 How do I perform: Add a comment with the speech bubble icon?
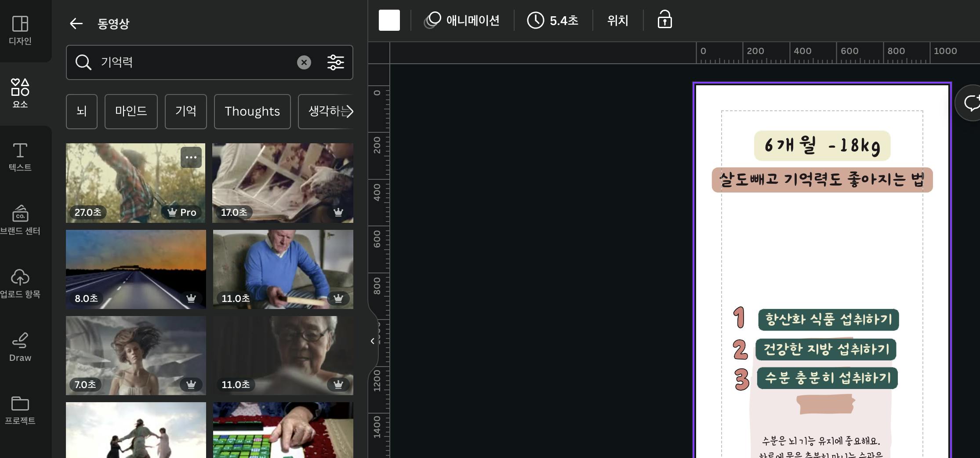click(970, 103)
